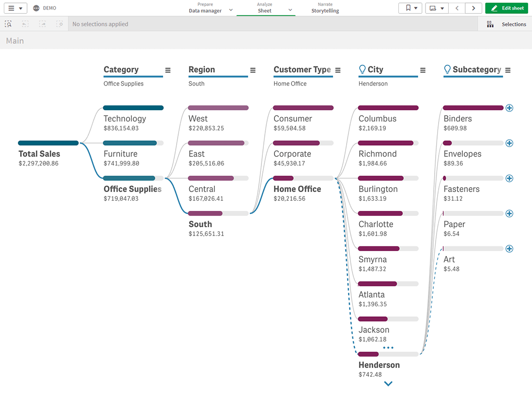Open the smart search icon in selections bar
The height and width of the screenshot is (402, 532).
point(8,24)
